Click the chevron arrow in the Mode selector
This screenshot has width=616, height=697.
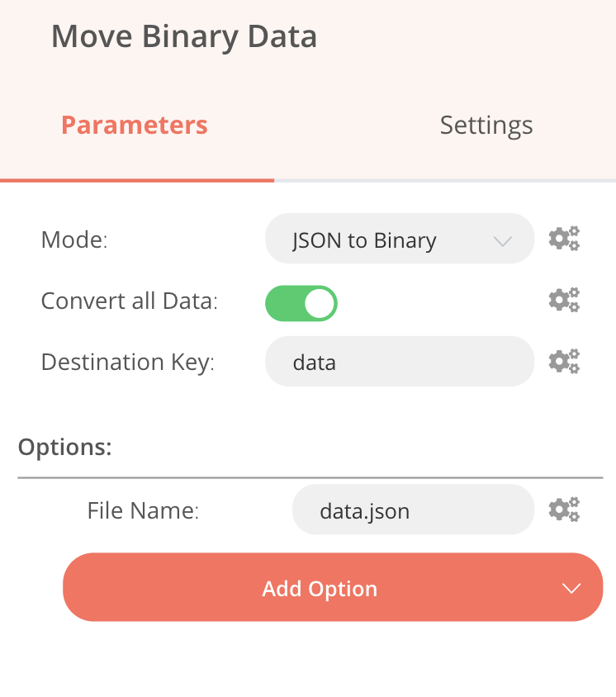pos(502,241)
